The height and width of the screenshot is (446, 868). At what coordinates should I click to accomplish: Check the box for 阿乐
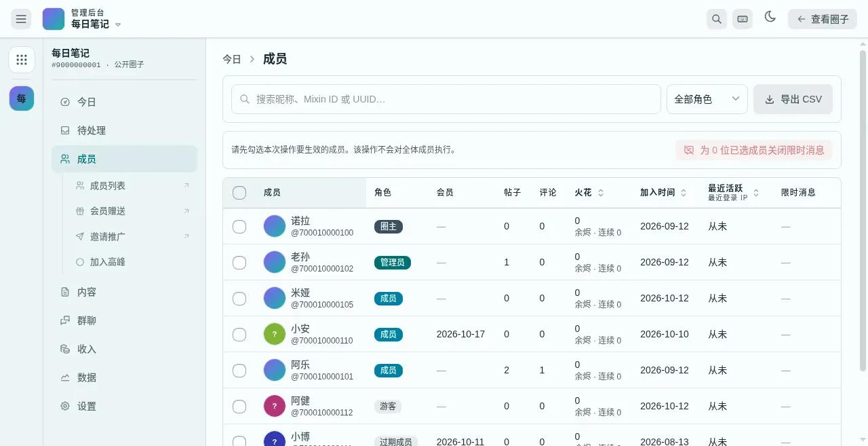239,371
